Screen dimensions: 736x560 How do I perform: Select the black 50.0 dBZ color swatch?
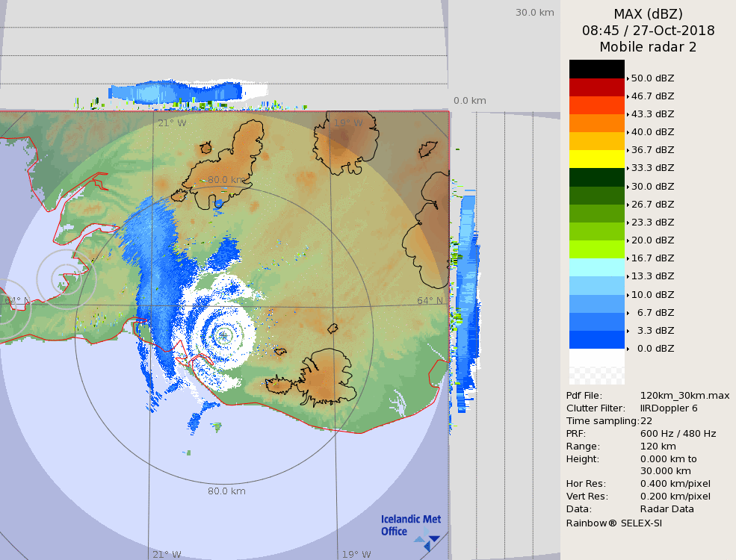coord(596,69)
